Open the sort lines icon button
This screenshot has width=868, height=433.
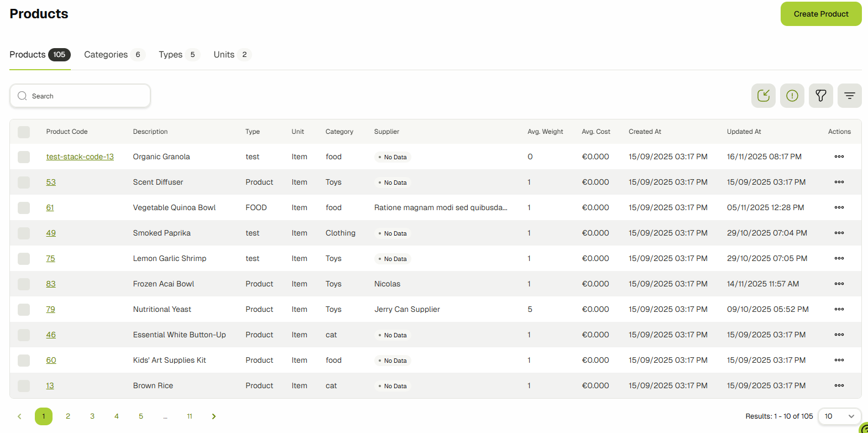click(x=849, y=96)
